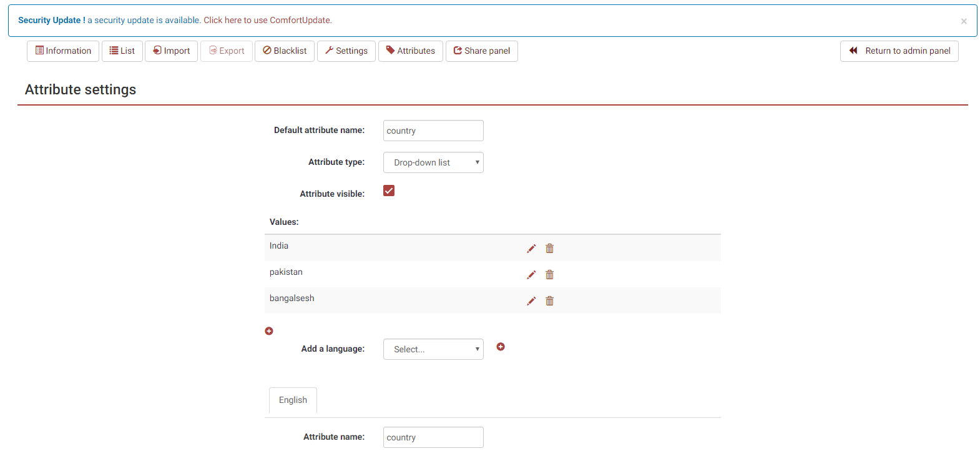Open the Attributes menu item

411,51
